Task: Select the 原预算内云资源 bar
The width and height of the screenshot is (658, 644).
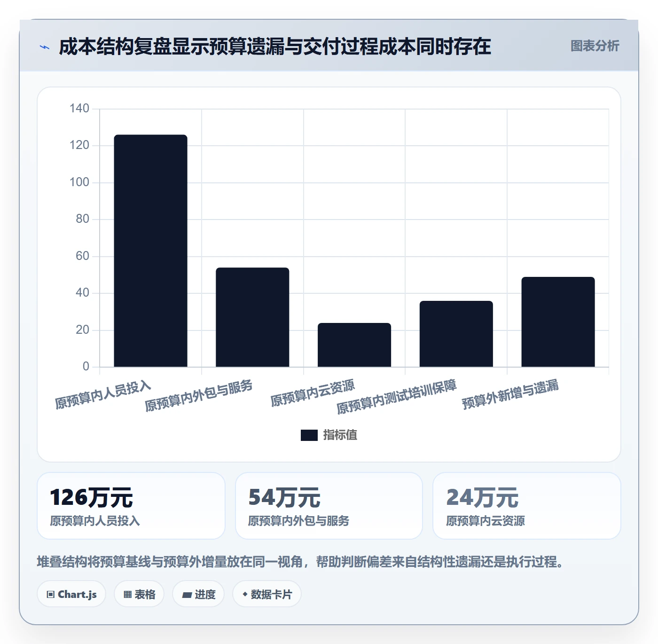Action: 354,345
